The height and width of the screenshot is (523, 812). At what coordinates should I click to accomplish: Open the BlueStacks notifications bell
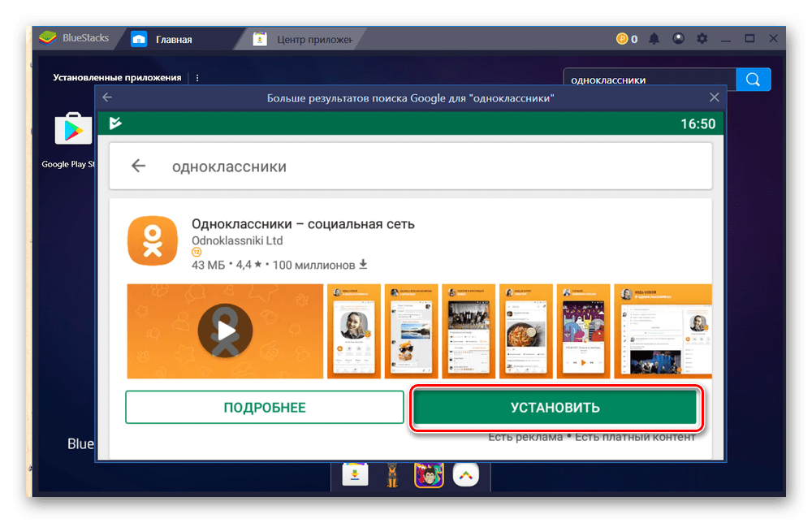coord(654,38)
